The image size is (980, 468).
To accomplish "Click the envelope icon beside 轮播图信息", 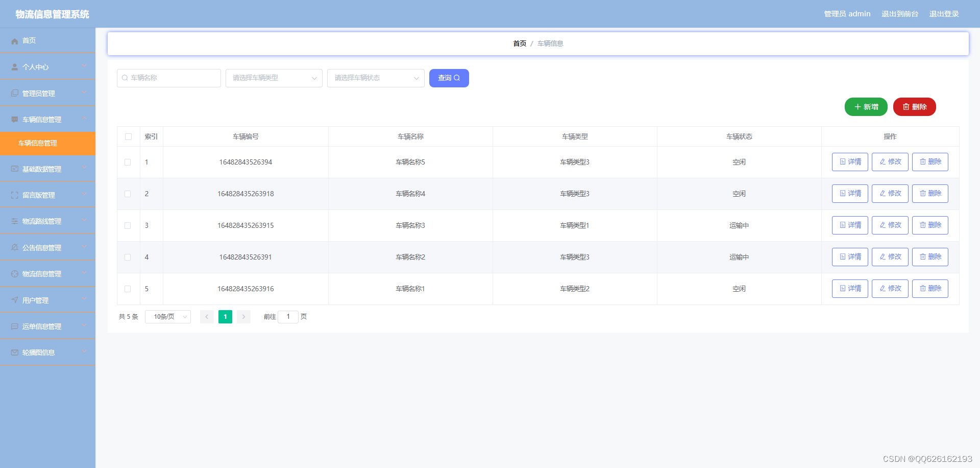I will (15, 353).
